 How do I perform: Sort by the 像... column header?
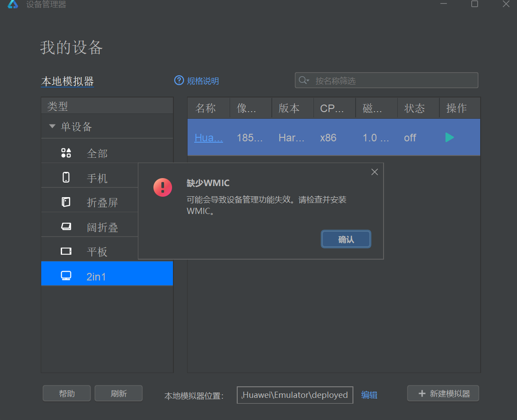click(251, 108)
